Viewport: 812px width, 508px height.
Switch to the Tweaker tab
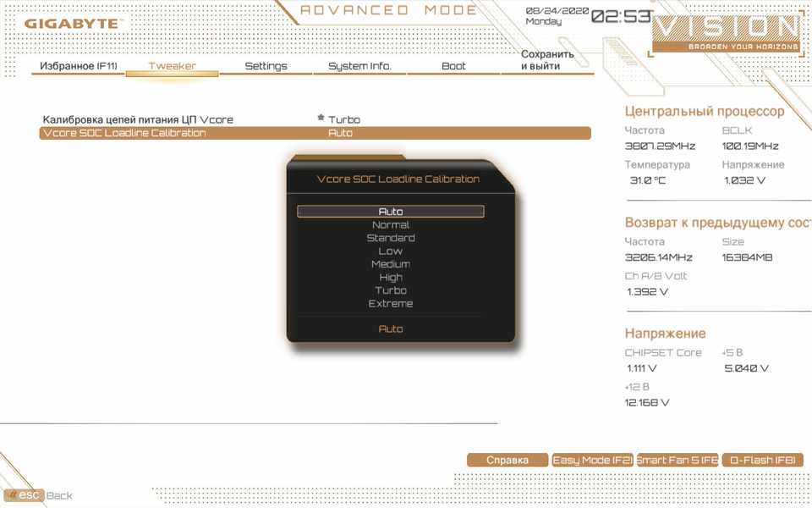click(172, 66)
